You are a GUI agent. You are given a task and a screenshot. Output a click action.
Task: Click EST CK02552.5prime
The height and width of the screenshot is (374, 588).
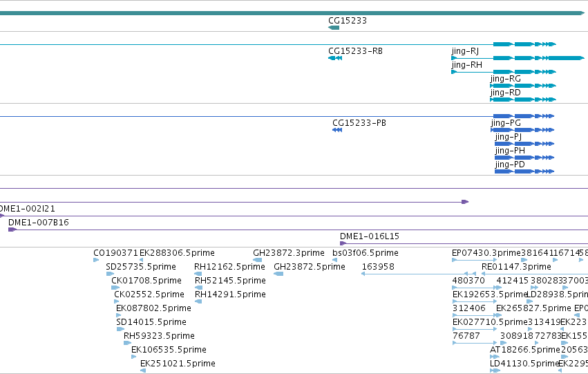pos(149,294)
